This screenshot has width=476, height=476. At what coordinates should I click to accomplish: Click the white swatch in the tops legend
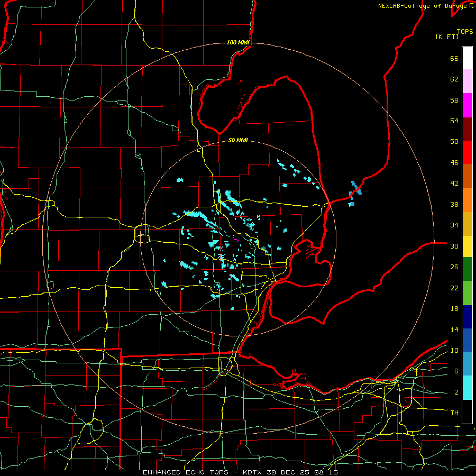click(x=467, y=58)
